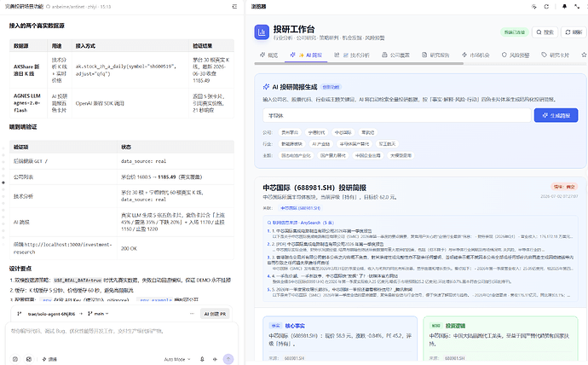Image resolution: width=588 pixels, height=365 pixels.
Task: Open the three-dots menu beside AI 创建 PR
Action: tap(192, 314)
